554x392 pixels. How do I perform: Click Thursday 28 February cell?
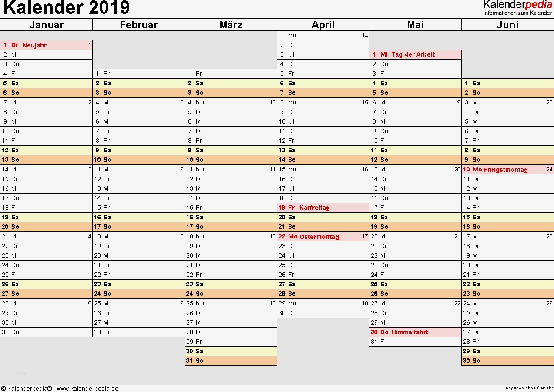pyautogui.click(x=138, y=332)
